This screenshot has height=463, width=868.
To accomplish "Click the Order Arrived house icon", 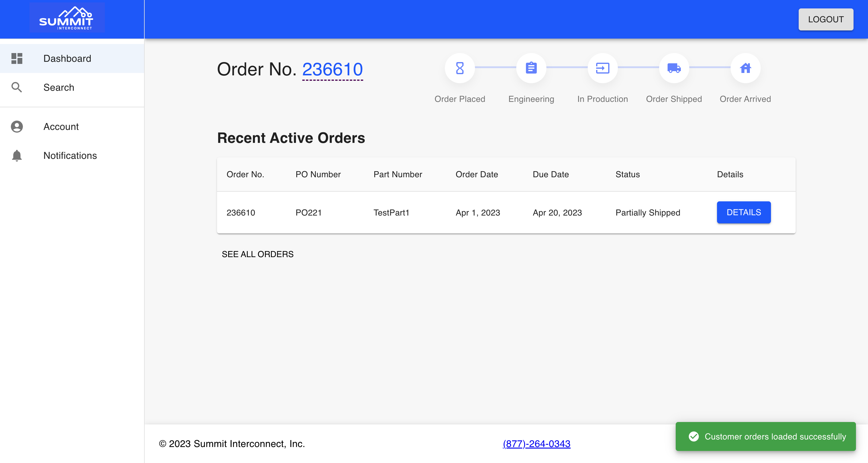I will (745, 68).
